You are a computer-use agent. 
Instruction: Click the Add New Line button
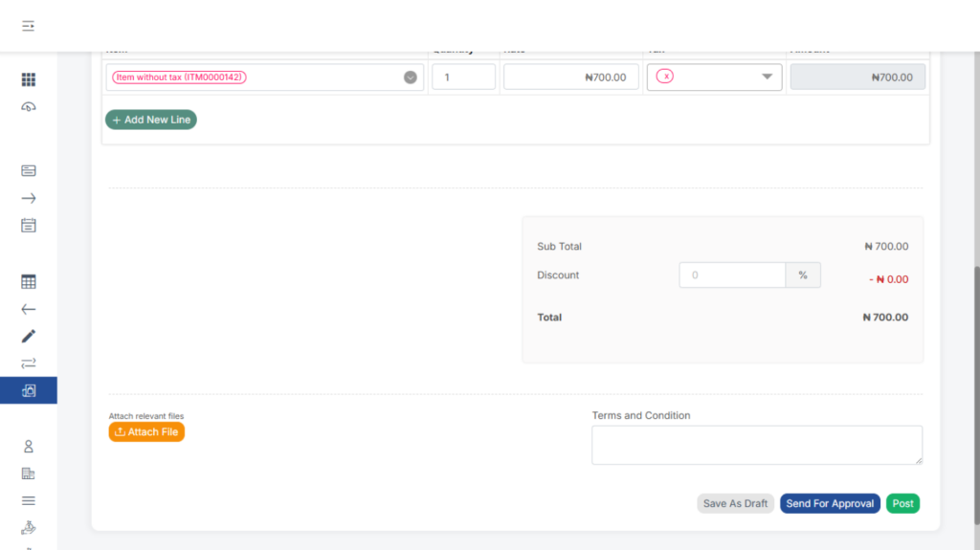click(150, 120)
